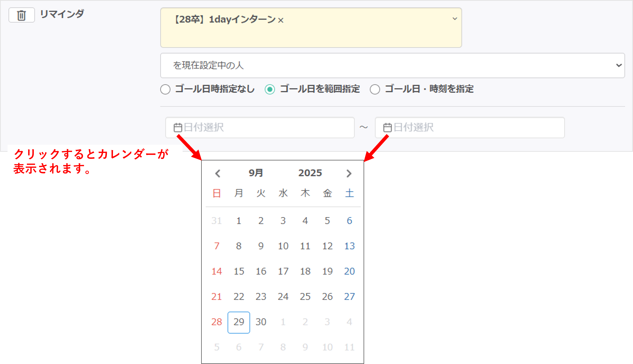
Task: Click the trash delete icon beside リマインダ
Action: [x=22, y=15]
